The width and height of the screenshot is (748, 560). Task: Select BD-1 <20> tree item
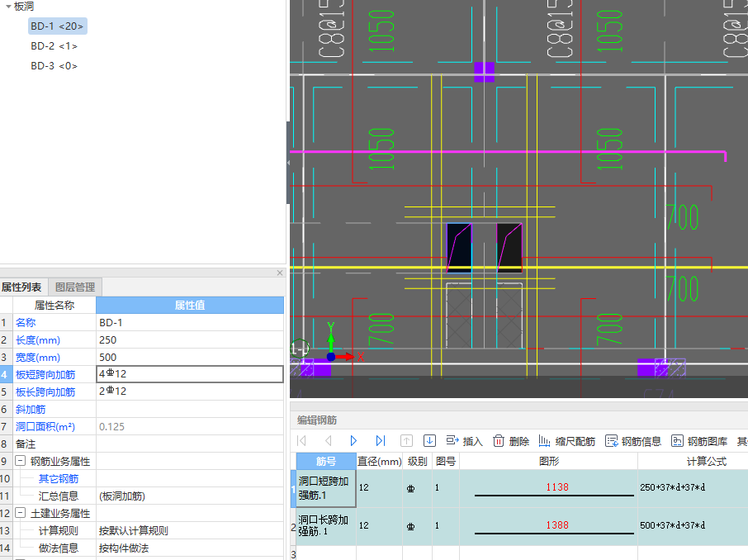point(57,26)
